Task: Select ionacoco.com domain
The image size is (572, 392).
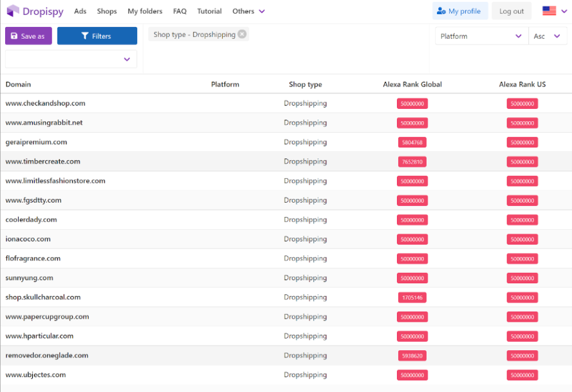Action: (x=28, y=239)
